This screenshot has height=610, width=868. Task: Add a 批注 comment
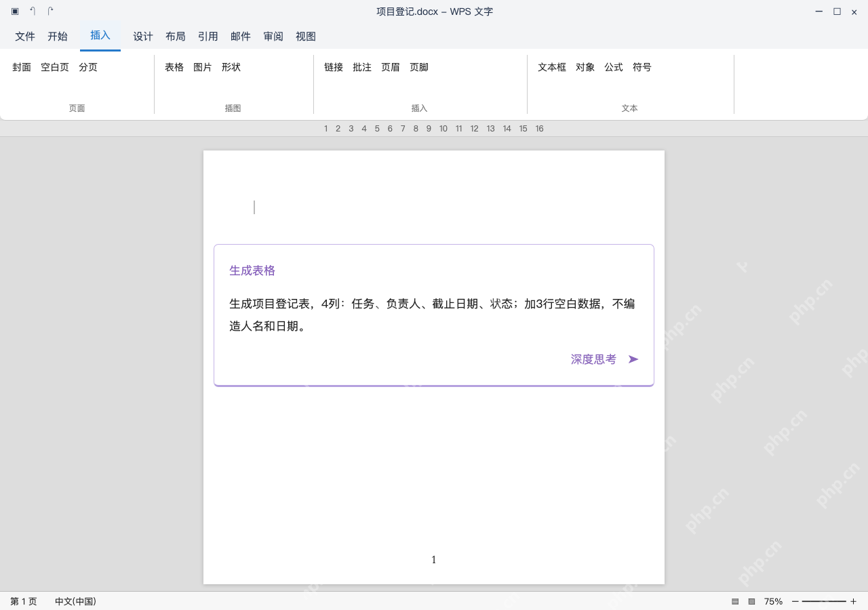point(362,67)
